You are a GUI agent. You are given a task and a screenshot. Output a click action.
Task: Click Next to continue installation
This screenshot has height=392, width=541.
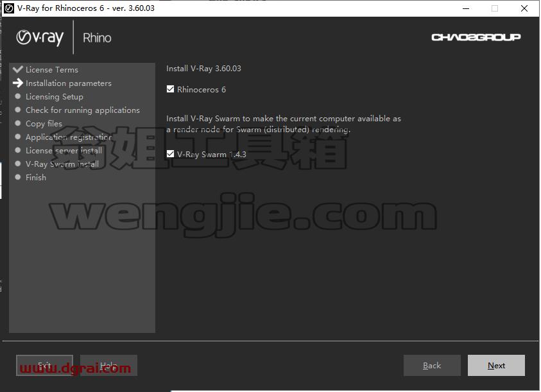[496, 366]
